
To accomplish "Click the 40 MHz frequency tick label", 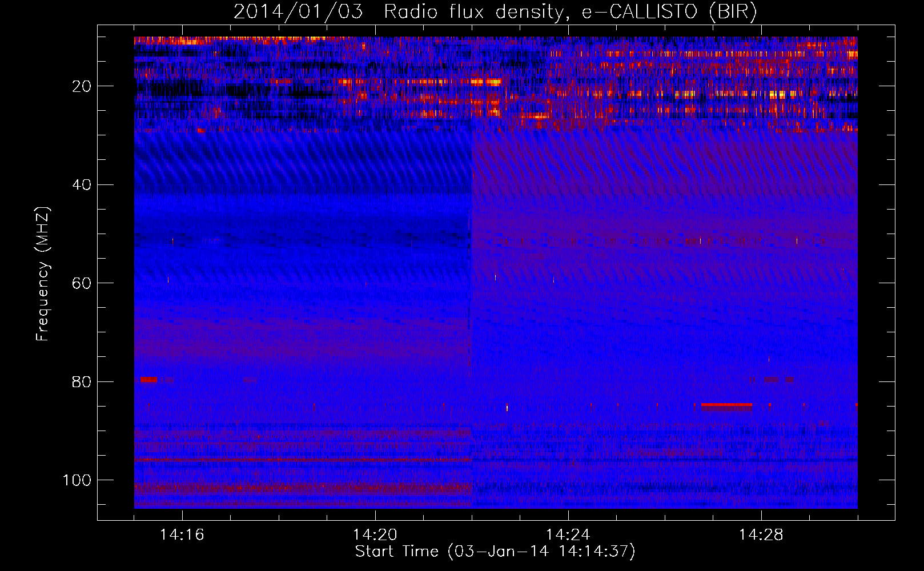I will coord(82,185).
